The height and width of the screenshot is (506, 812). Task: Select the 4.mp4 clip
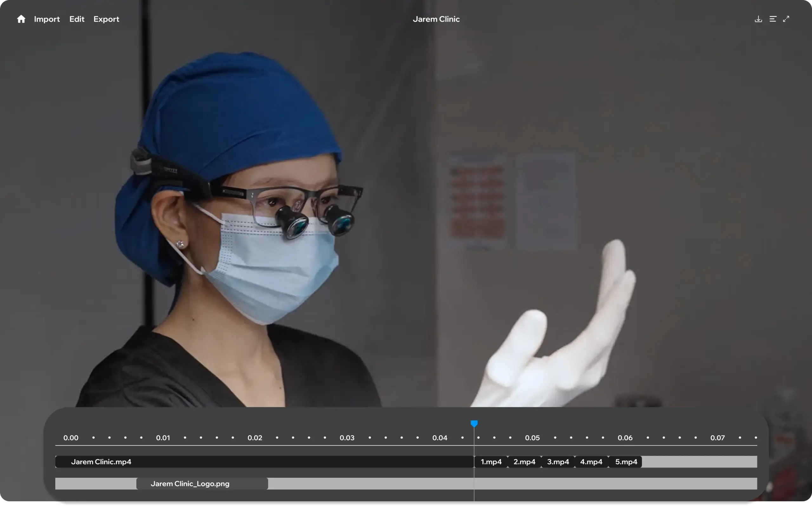click(x=591, y=462)
